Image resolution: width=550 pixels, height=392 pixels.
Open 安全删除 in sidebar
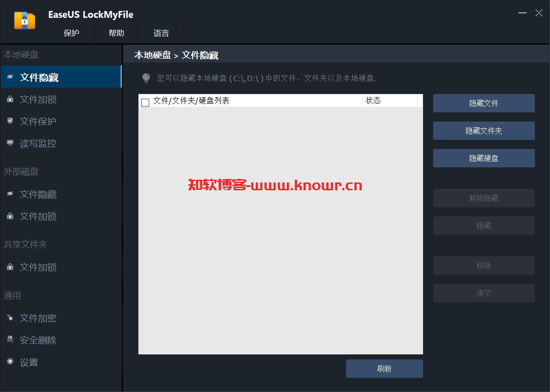point(60,340)
